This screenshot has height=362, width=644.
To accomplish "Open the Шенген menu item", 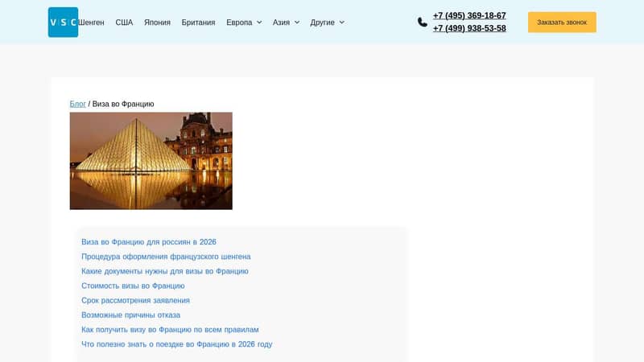I will 91,23.
